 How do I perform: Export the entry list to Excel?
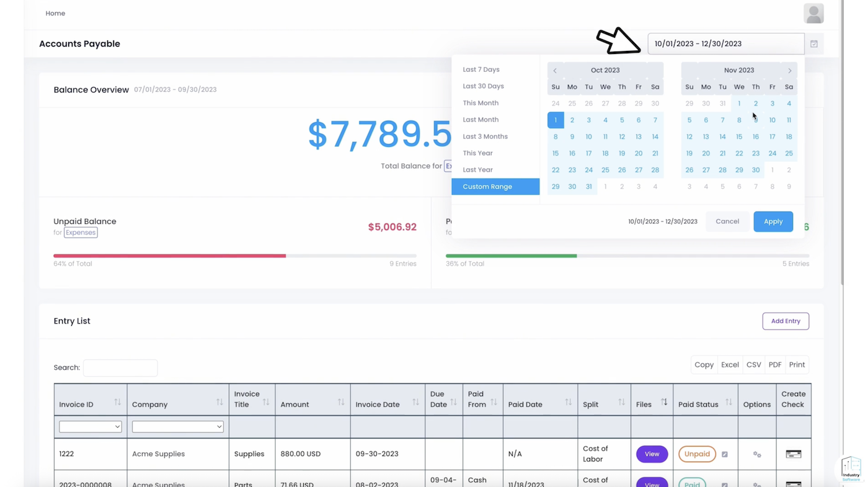click(729, 365)
